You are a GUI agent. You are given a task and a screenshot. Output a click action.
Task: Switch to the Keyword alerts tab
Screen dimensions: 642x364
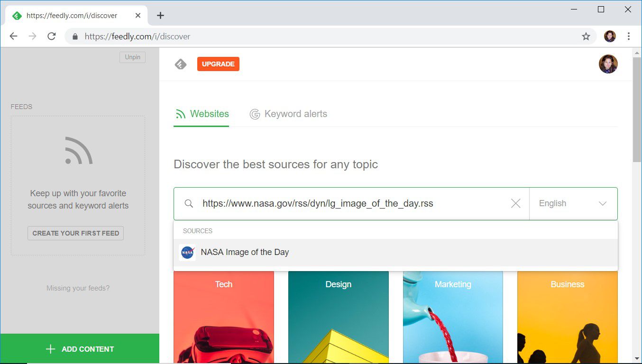pos(288,114)
